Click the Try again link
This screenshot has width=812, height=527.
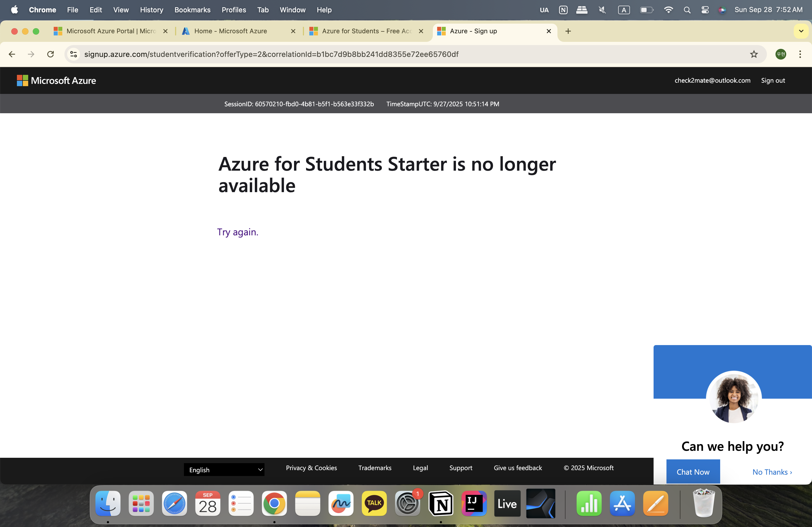coord(238,232)
